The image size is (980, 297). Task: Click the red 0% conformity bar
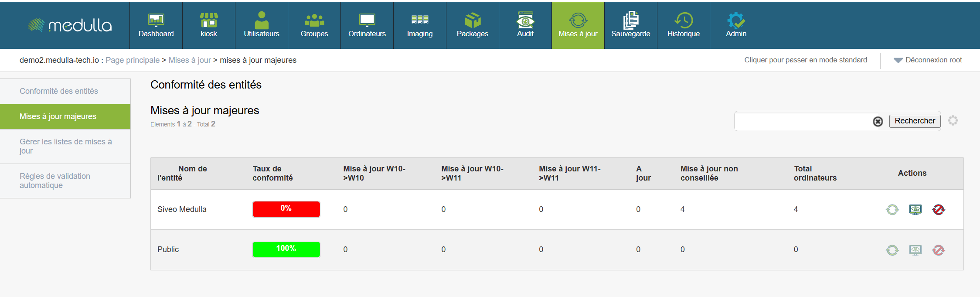(286, 209)
